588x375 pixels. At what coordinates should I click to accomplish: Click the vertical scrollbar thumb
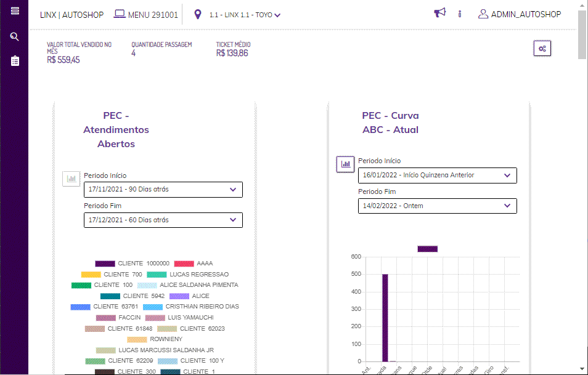582,34
